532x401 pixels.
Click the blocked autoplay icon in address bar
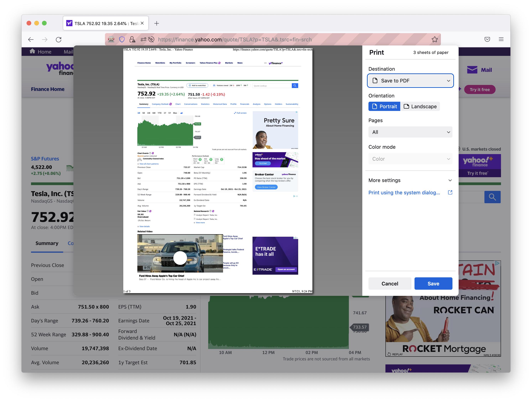click(151, 39)
